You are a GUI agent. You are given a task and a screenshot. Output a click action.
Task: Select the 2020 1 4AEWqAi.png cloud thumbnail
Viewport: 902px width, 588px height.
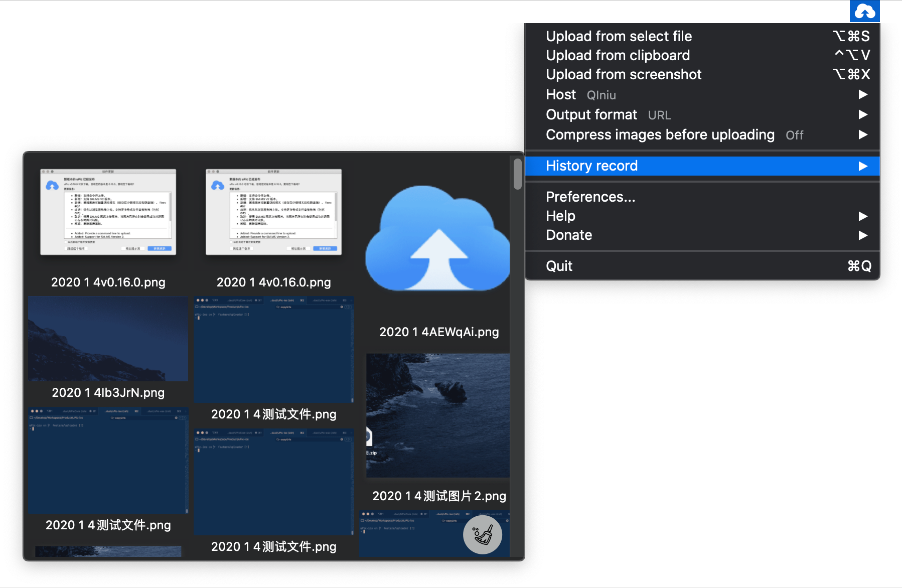coord(438,238)
